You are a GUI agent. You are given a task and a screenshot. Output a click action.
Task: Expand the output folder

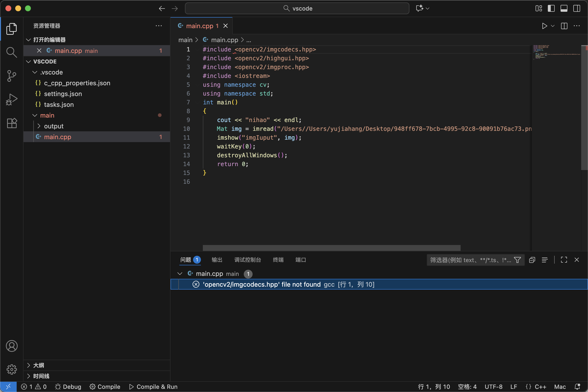point(53,126)
